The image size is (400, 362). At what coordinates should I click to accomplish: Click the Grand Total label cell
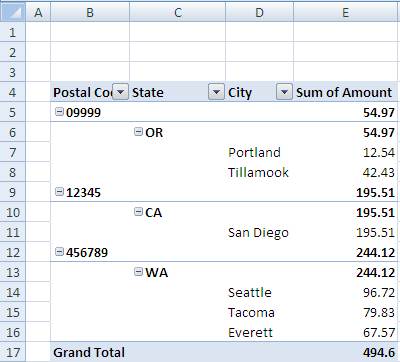90,352
